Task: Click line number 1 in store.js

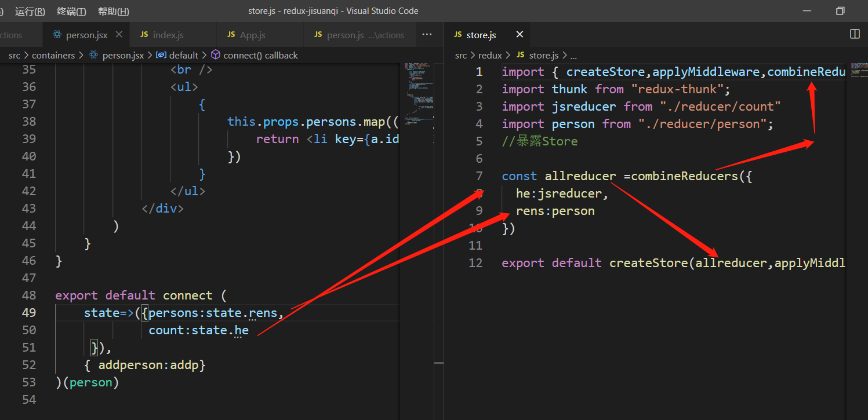Action: tap(479, 72)
